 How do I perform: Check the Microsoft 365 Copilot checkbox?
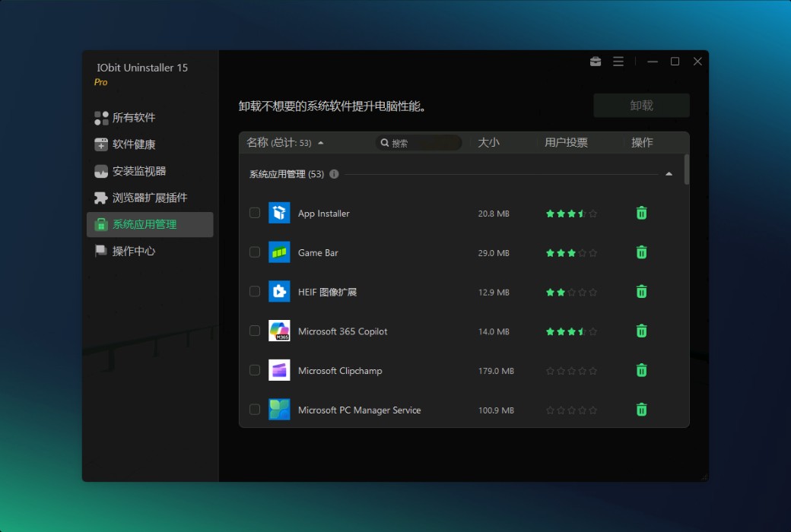click(x=255, y=331)
